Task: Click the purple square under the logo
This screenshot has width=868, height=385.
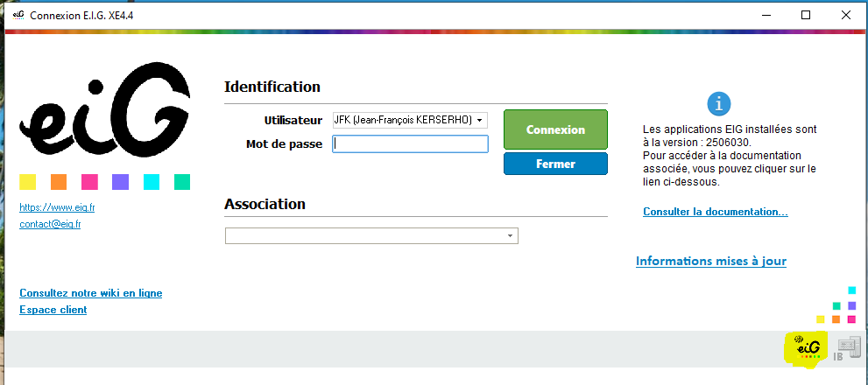Action: pyautogui.click(x=120, y=182)
